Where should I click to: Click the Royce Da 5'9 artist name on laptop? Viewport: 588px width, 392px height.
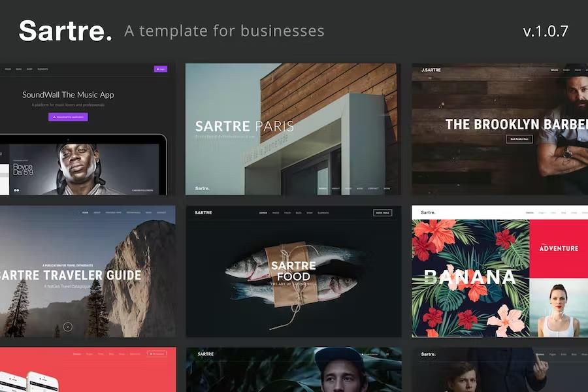(24, 171)
